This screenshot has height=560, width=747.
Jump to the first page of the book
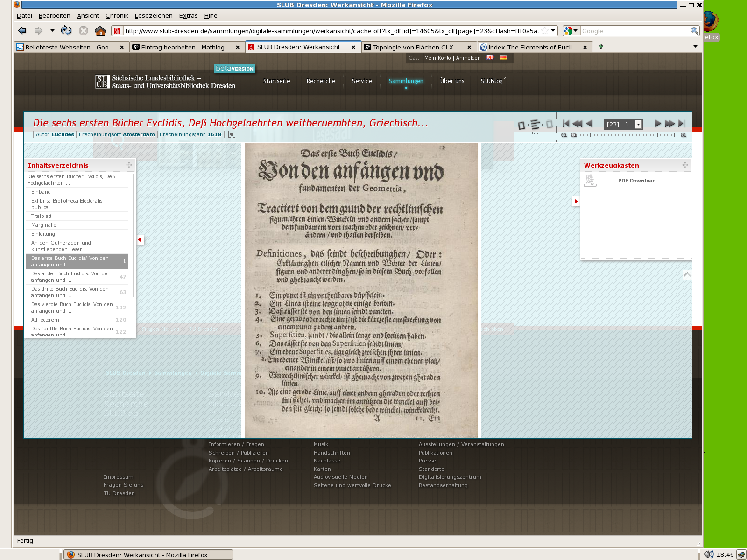(x=566, y=124)
